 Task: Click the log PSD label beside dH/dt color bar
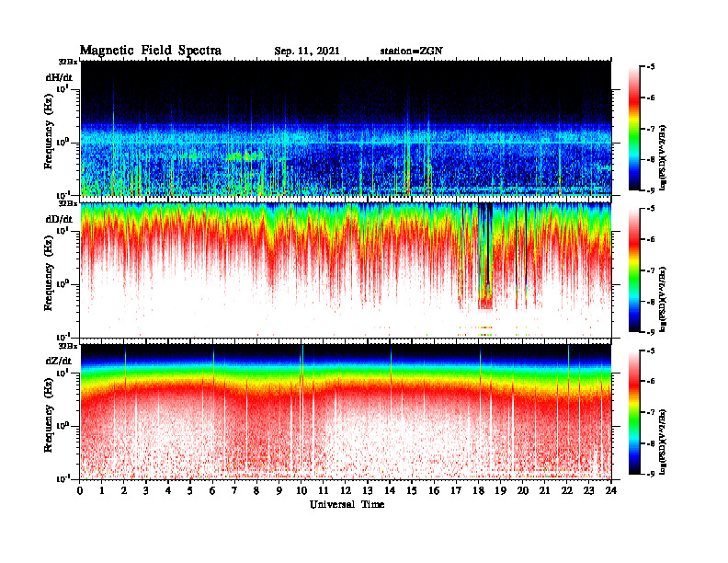tap(664, 157)
